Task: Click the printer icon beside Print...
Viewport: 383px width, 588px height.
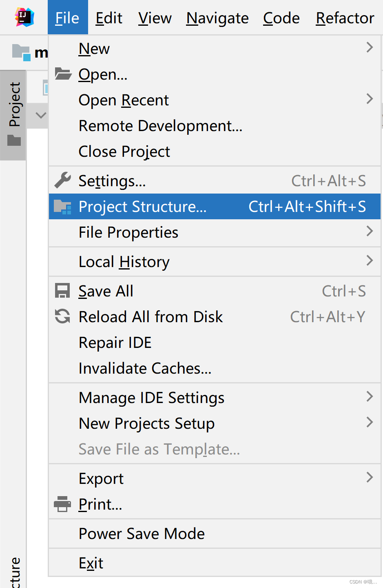Action: point(62,504)
